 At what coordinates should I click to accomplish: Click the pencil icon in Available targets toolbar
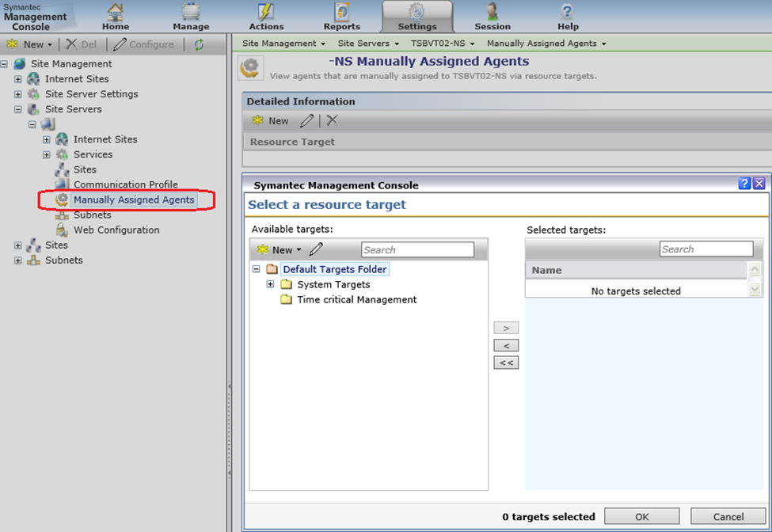pyautogui.click(x=316, y=249)
